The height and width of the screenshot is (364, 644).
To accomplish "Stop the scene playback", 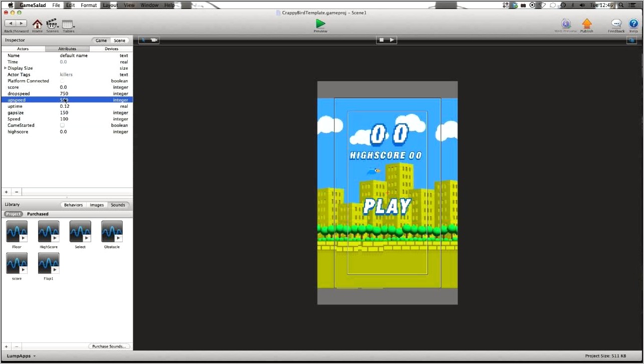I will 381,40.
